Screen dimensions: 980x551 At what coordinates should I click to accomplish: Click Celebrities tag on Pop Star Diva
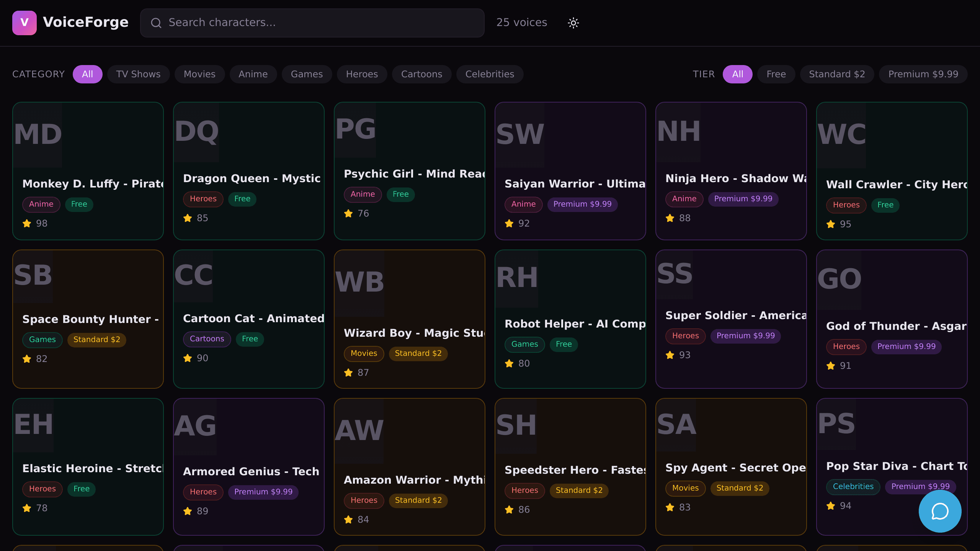853,487
